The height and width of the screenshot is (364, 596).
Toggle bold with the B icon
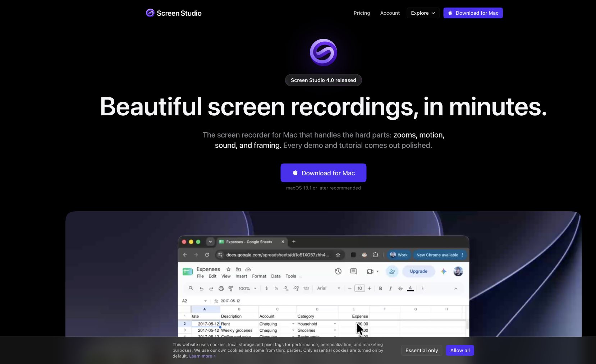coord(380,288)
